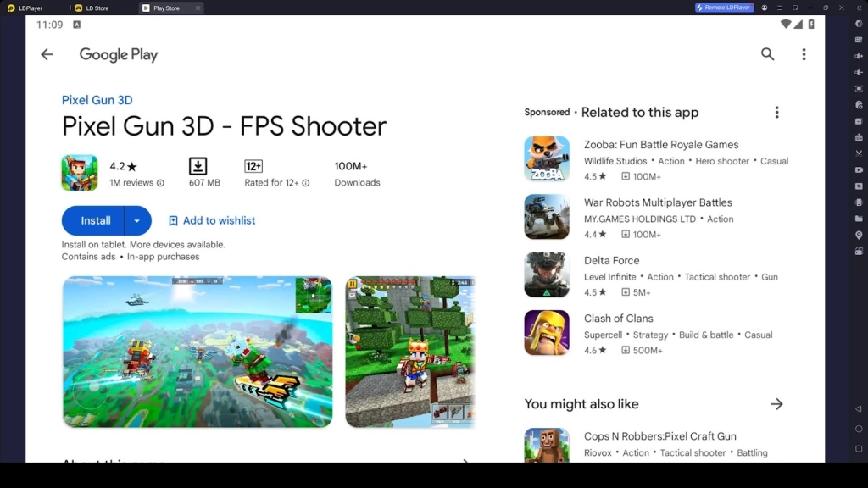Click the Android back triangle in sidebar
Screen dimensions: 868x488
pyautogui.click(x=859, y=409)
